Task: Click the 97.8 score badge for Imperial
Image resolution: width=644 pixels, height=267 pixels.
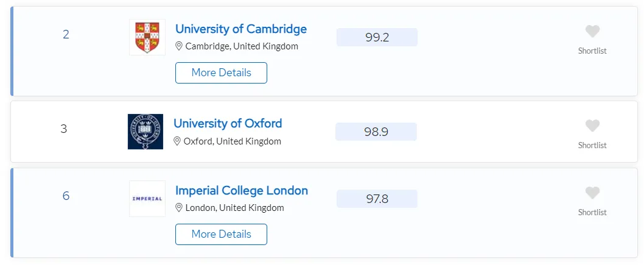Action: [377, 199]
